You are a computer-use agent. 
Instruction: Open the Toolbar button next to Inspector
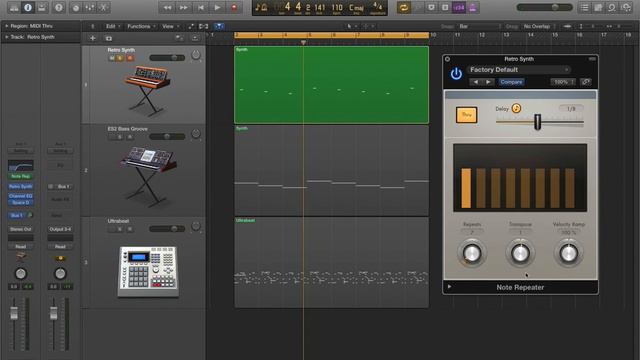[x=42, y=7]
